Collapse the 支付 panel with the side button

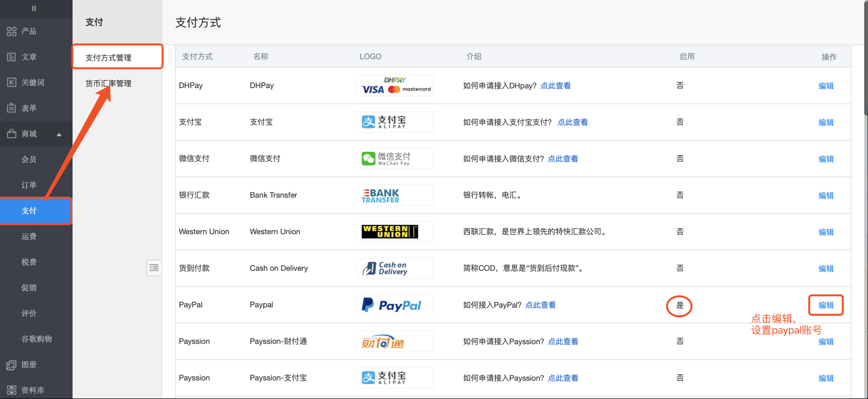[154, 267]
